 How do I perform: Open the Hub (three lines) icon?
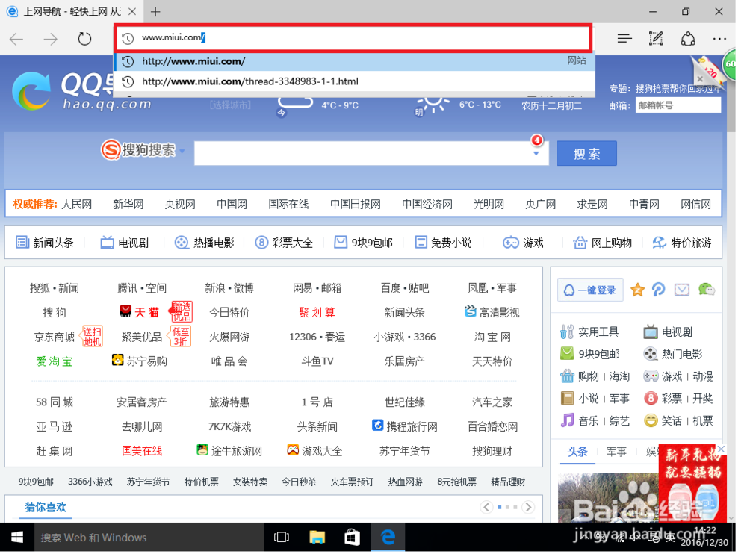coord(624,39)
